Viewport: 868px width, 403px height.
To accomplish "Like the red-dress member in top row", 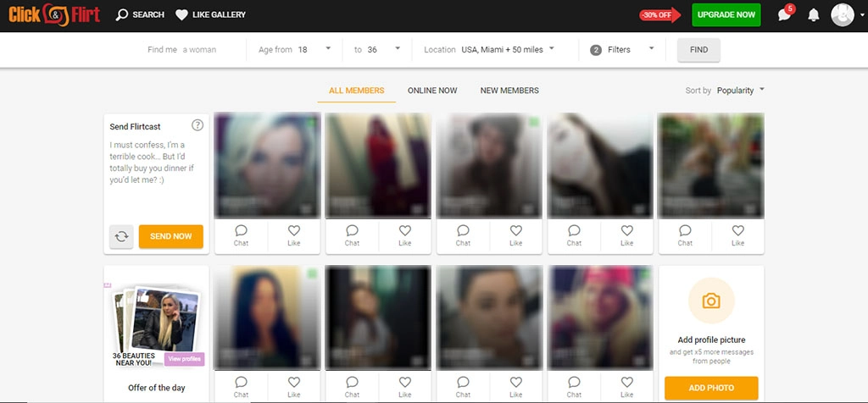I will tap(405, 235).
